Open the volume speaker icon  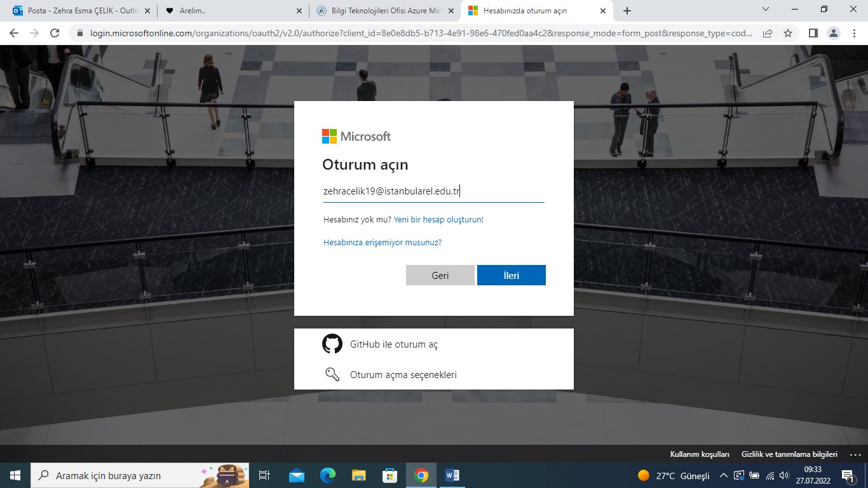click(784, 475)
